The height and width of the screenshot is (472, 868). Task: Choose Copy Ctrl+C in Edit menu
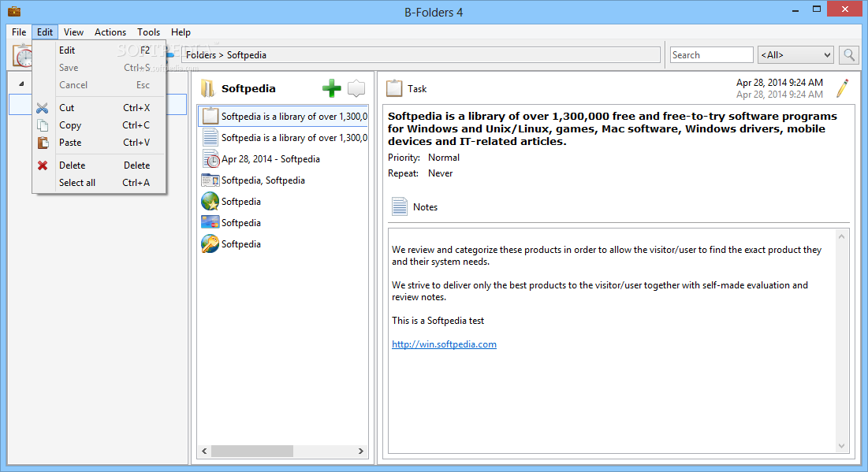coord(99,125)
